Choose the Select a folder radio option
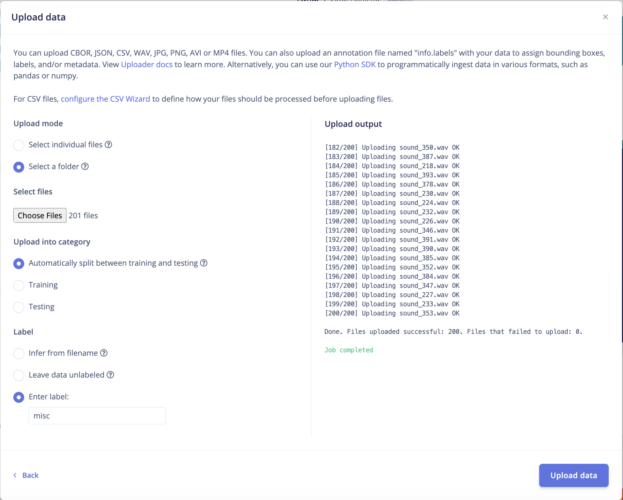This screenshot has height=500, width=623. (19, 166)
